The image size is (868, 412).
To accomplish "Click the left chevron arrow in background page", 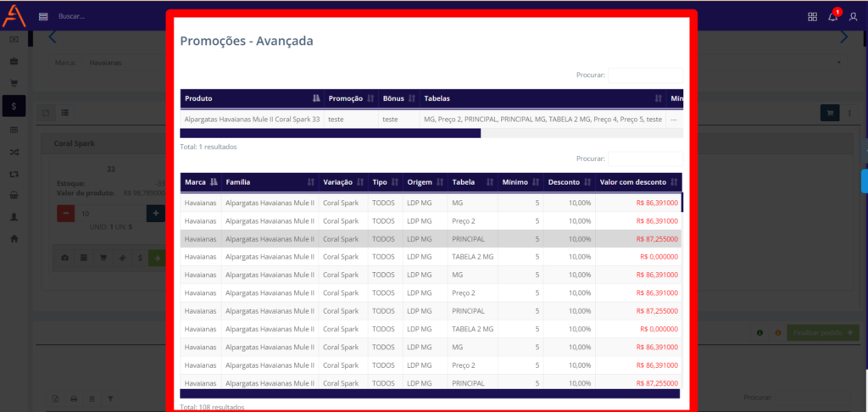I will coord(53,37).
